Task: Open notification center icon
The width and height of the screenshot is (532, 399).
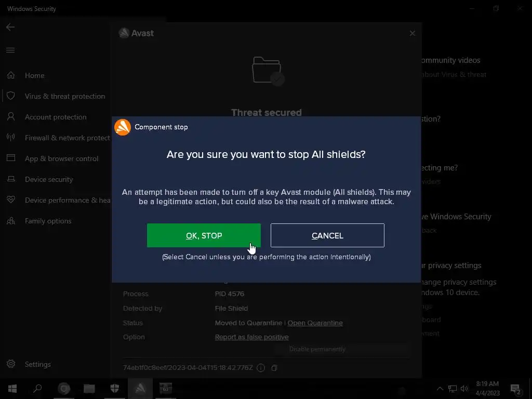Action: click(x=515, y=389)
